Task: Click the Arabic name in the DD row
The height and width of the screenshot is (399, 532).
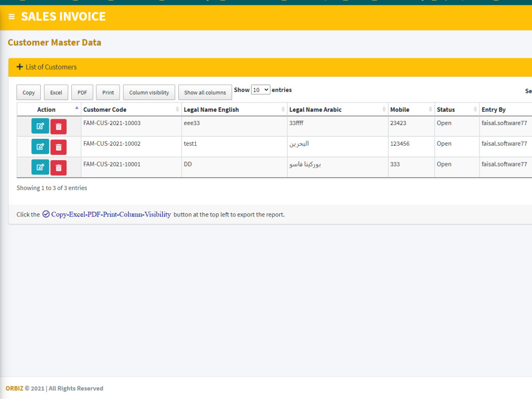Action: pyautogui.click(x=305, y=164)
